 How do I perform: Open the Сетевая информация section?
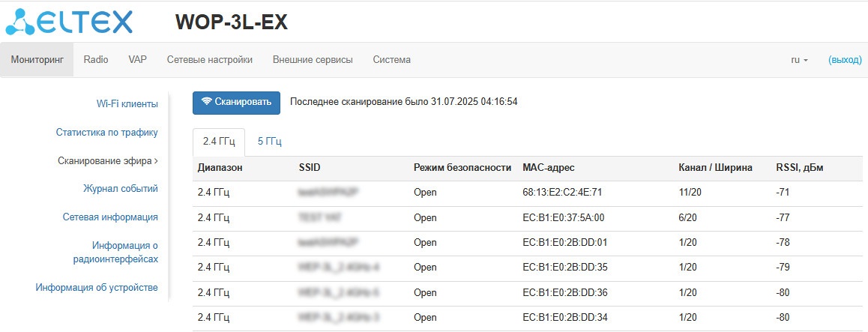109,217
